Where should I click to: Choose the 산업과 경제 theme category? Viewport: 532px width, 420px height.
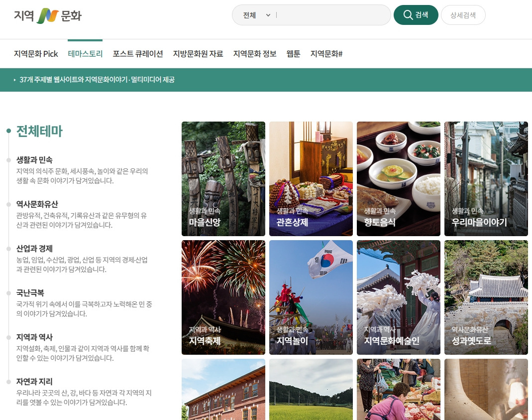[34, 249]
